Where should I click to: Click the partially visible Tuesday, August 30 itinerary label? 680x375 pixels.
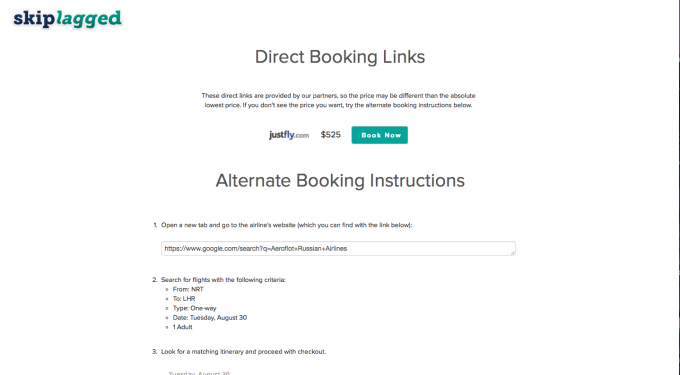pos(199,373)
